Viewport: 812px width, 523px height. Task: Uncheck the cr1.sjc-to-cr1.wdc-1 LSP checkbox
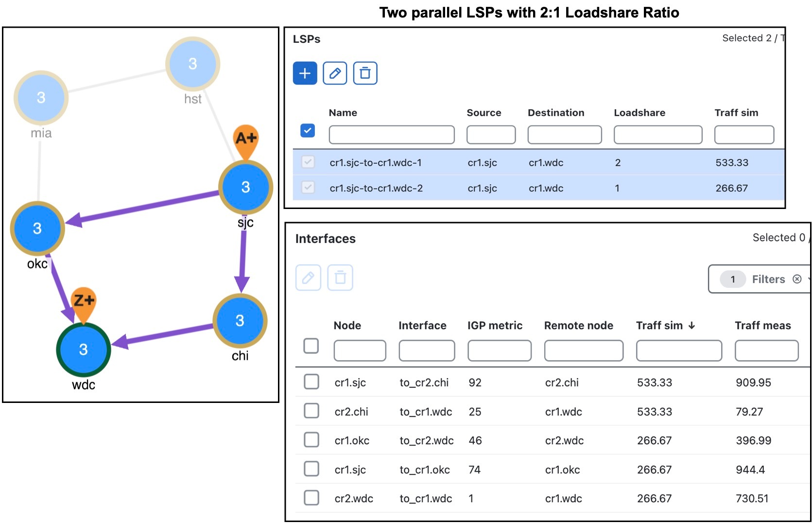[x=307, y=162]
